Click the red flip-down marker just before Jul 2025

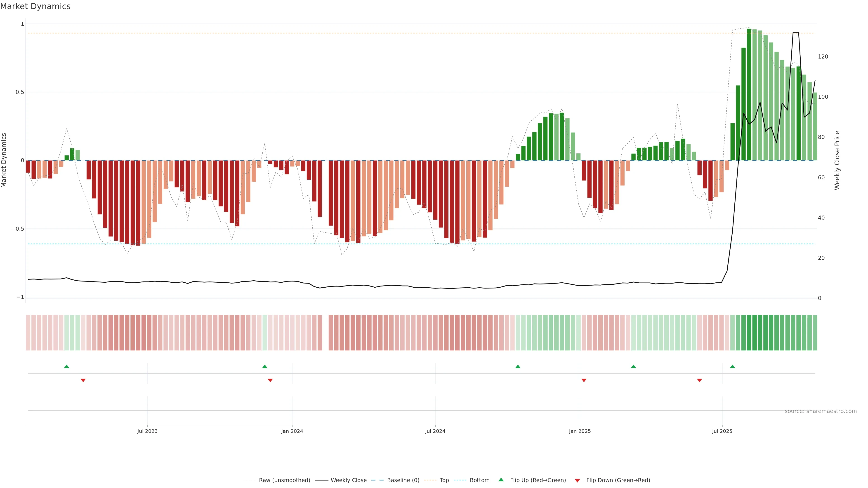pyautogui.click(x=700, y=380)
